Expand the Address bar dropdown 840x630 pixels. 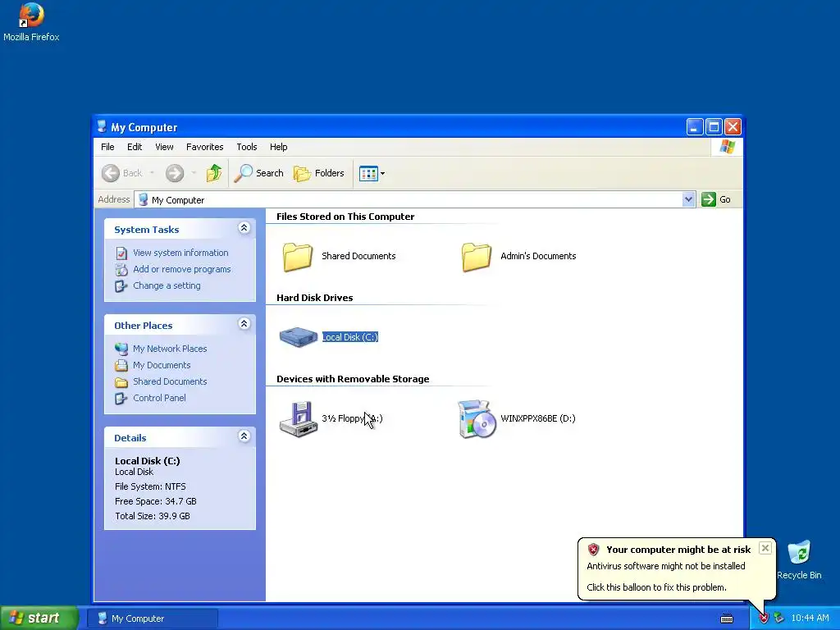[689, 200]
